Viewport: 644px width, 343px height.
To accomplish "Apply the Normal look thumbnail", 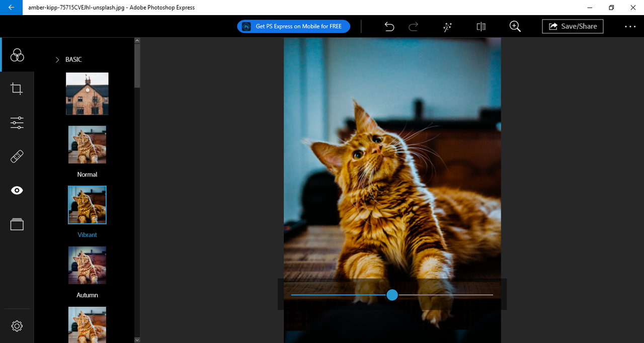I will (x=87, y=145).
